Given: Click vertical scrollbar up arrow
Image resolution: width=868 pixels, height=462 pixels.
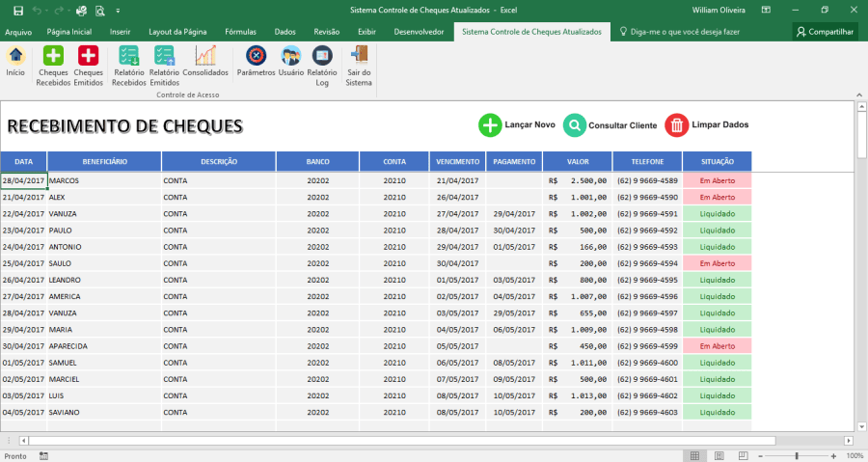Looking at the screenshot, I should click(x=861, y=106).
